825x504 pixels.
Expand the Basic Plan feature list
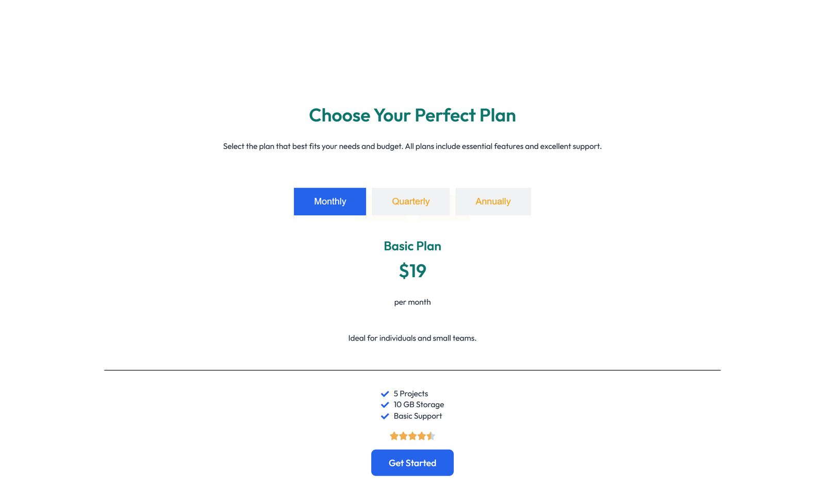coord(412,370)
